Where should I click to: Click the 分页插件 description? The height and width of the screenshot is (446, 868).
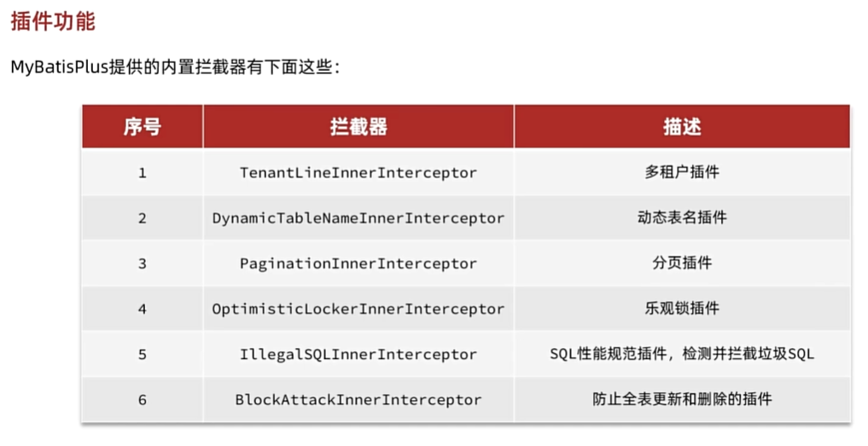682,263
